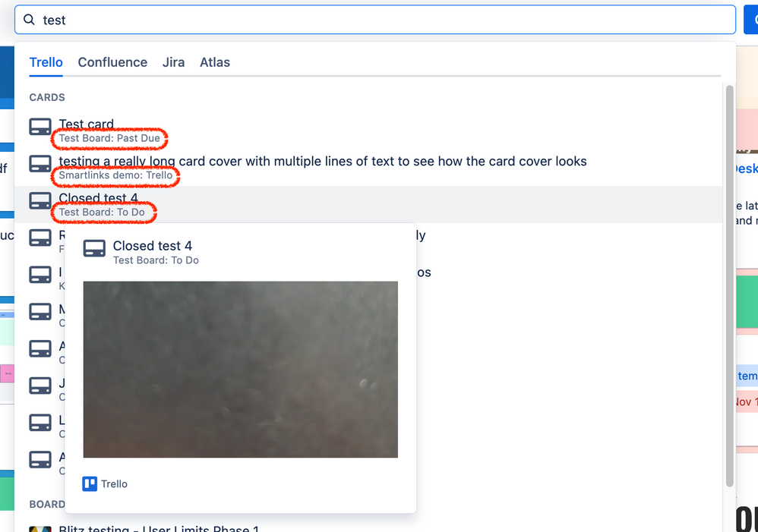Open the Jira tab
The height and width of the screenshot is (532, 758).
pos(173,62)
